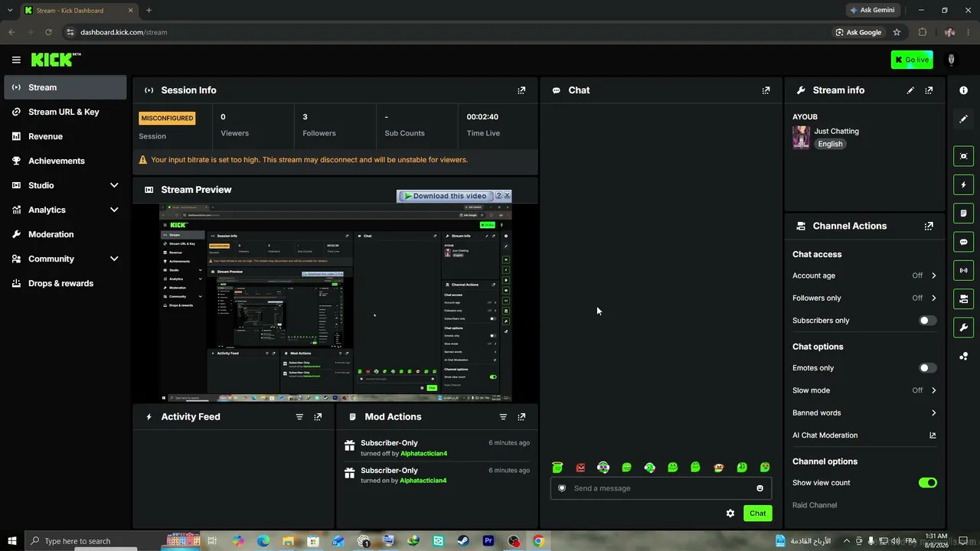Open the hamburger menu beside the Kick logo
Image resolution: width=980 pixels, height=551 pixels.
click(16, 60)
